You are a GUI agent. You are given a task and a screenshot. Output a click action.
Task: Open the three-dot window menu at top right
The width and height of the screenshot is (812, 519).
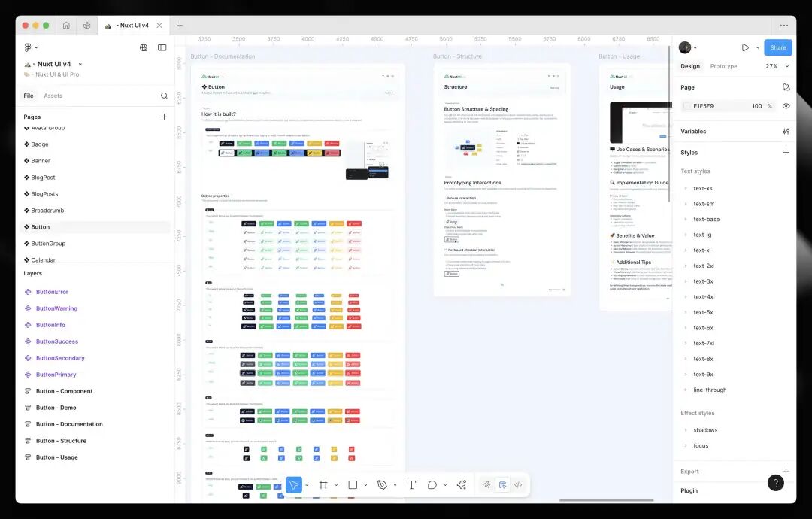point(784,26)
